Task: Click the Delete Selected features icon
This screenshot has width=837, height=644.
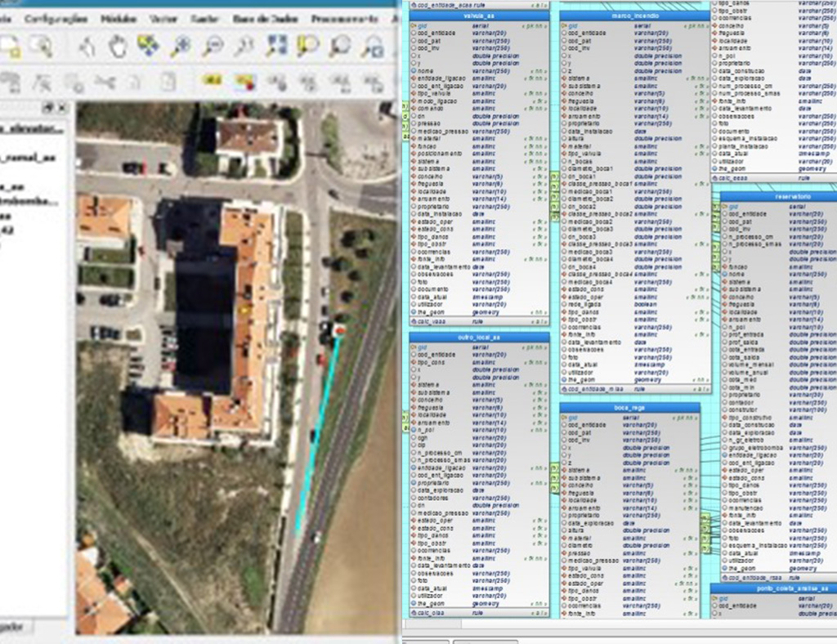Action: 74,83
